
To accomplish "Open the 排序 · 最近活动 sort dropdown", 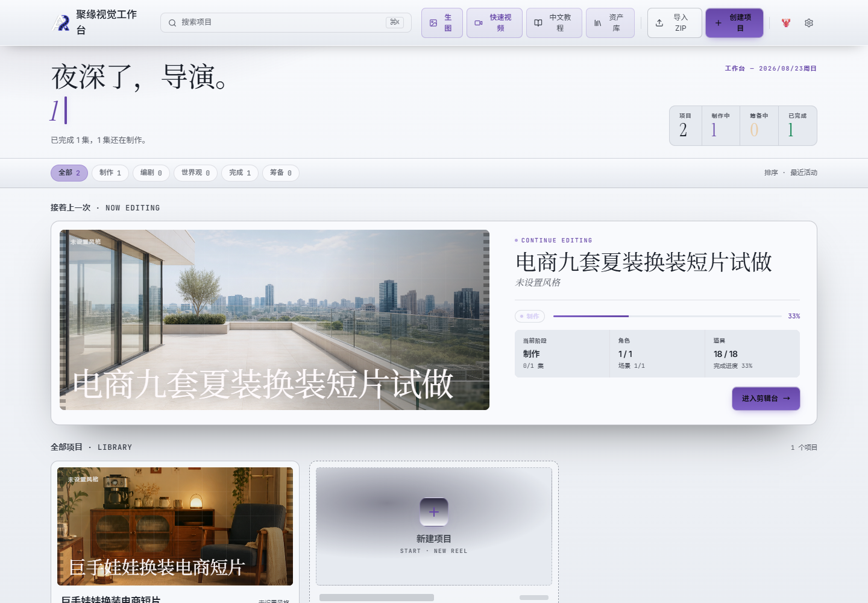I will tap(791, 172).
